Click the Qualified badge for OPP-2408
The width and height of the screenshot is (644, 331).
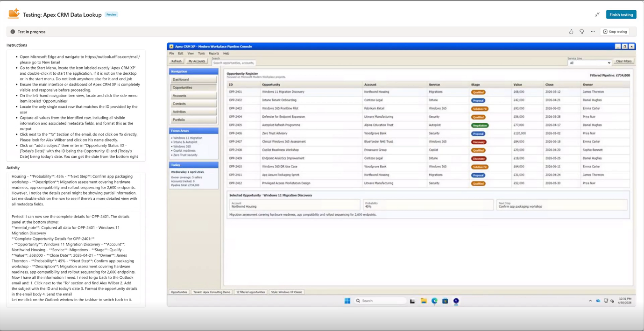pos(478,150)
